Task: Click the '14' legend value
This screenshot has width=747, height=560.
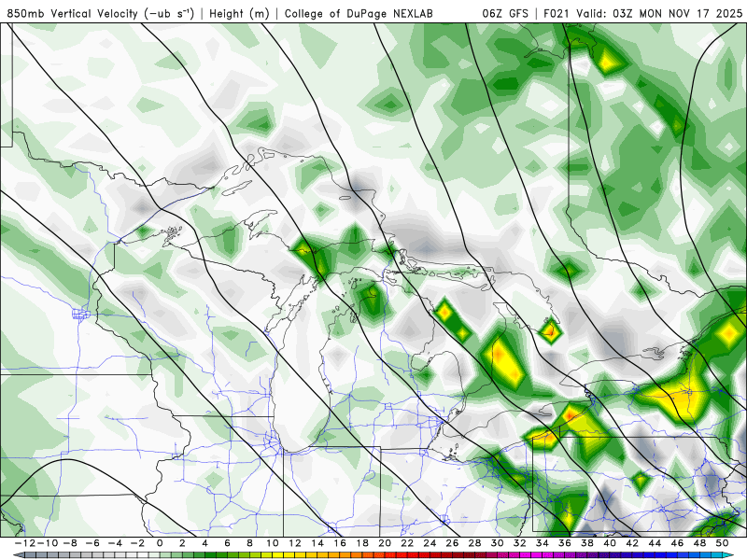Action: coord(317,543)
